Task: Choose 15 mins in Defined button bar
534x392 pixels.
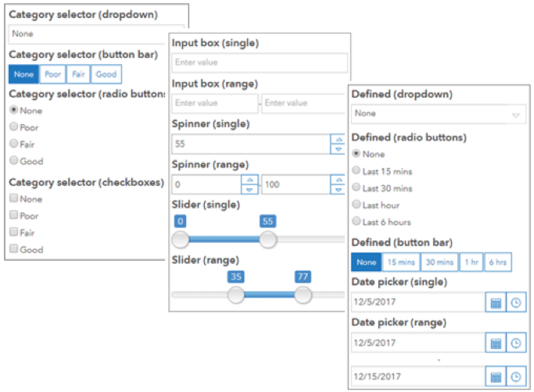Action: 401,262
